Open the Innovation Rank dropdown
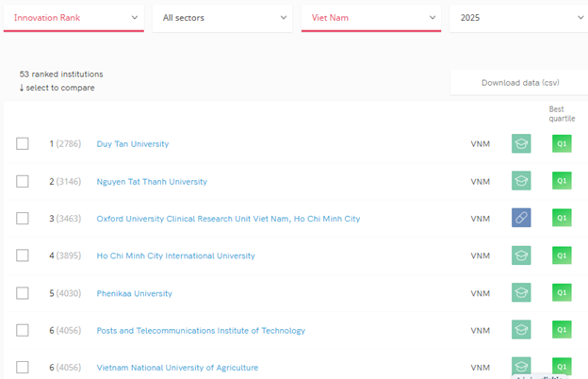Viewport: 588px width, 379px height. pyautogui.click(x=73, y=18)
